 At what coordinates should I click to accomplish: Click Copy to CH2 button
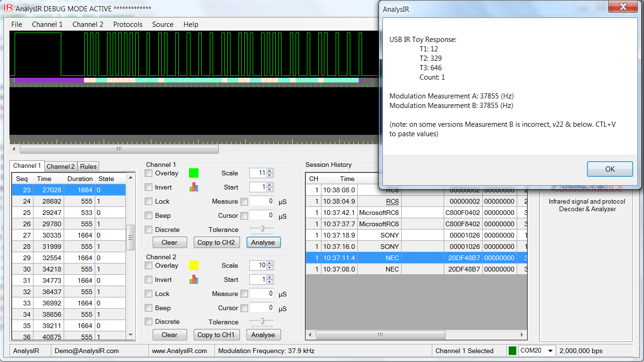pyautogui.click(x=216, y=242)
